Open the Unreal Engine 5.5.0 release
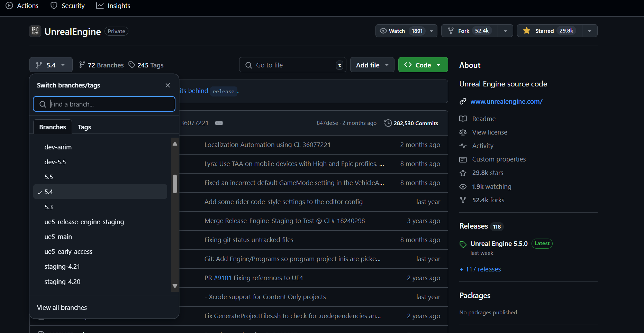 [499, 244]
